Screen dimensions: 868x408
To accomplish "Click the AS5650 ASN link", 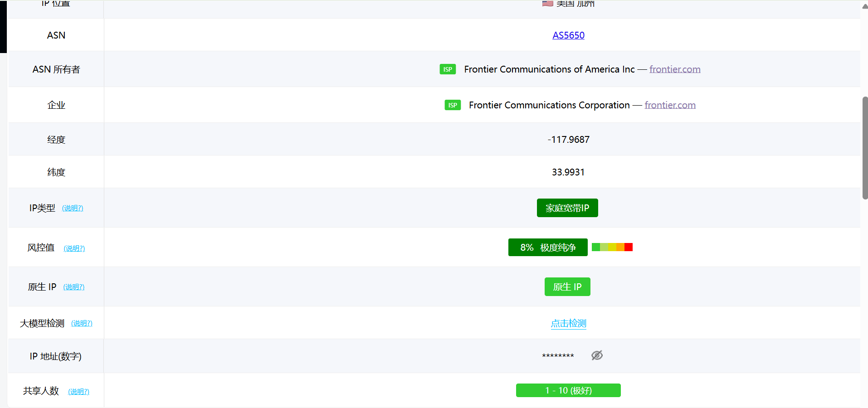I will pos(568,35).
